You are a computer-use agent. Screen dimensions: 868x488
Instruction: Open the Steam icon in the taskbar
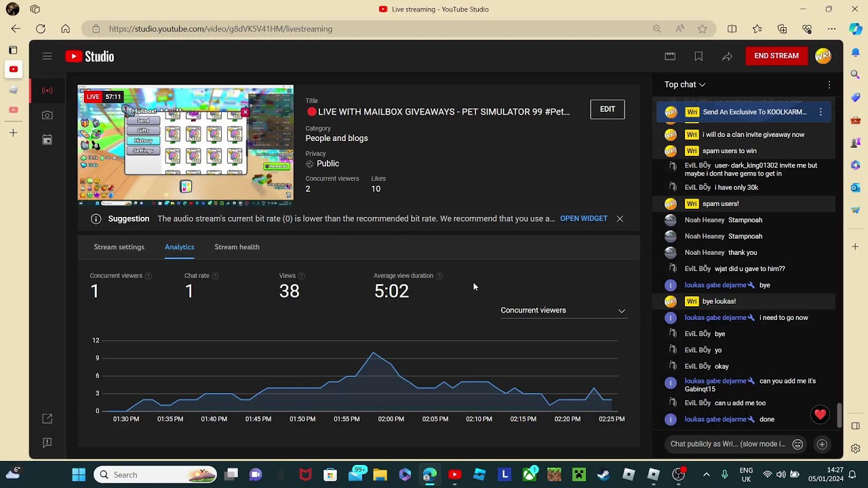[x=604, y=474]
